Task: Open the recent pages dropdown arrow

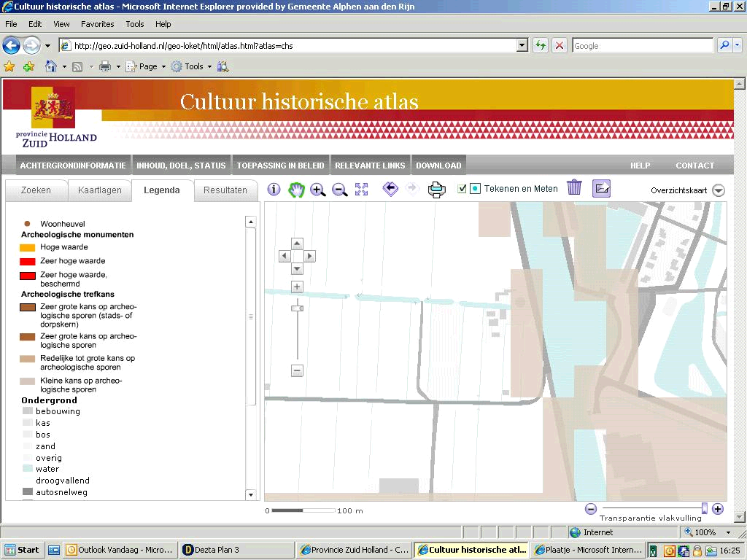Action: tap(47, 46)
